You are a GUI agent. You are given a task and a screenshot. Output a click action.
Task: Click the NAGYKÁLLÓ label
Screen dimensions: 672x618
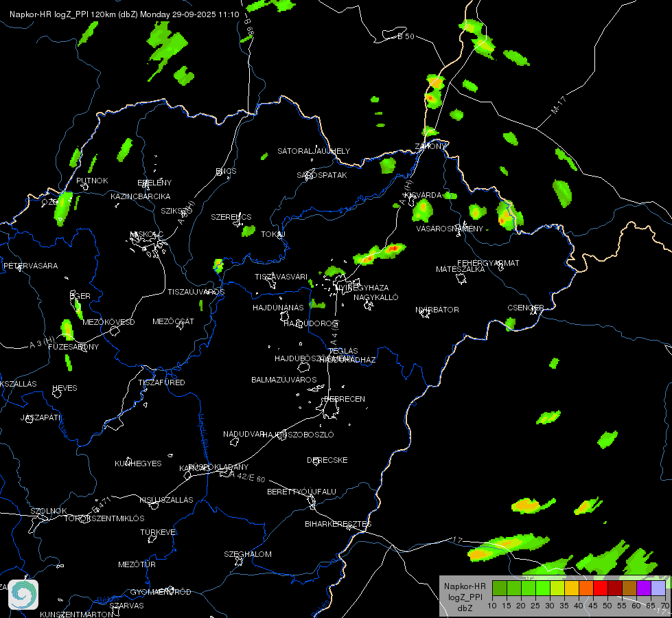point(376,297)
